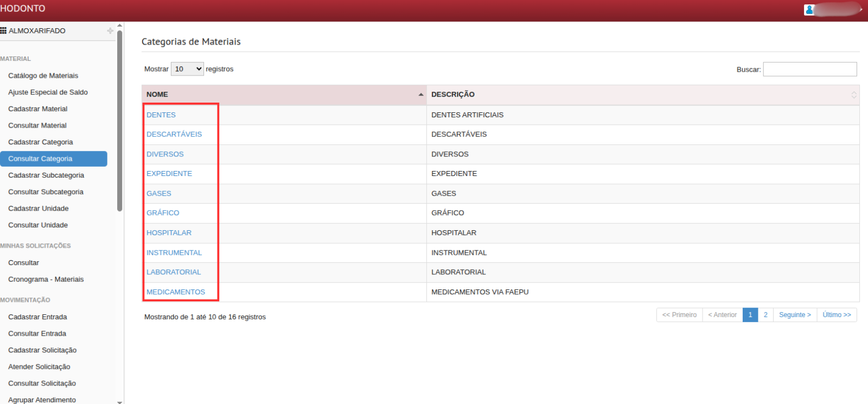Viewport: 868px width, 404px height.
Task: Click the Seguinte next page button
Action: pyautogui.click(x=795, y=315)
